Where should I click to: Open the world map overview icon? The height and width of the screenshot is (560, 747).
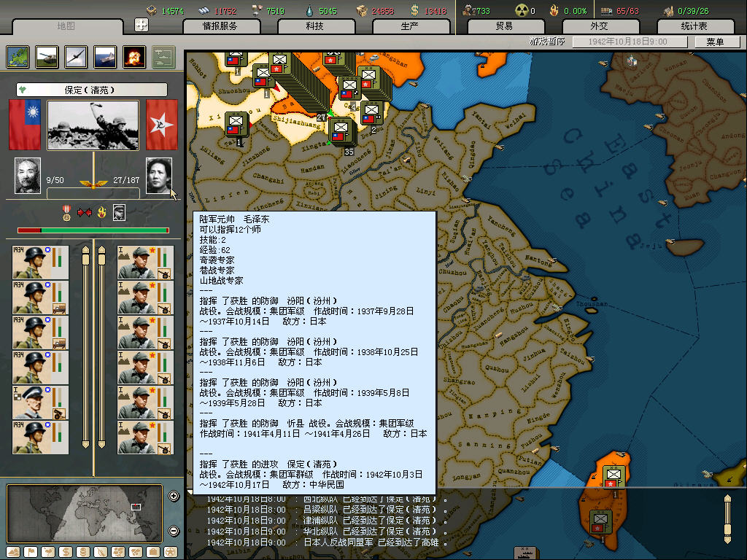click(x=18, y=57)
